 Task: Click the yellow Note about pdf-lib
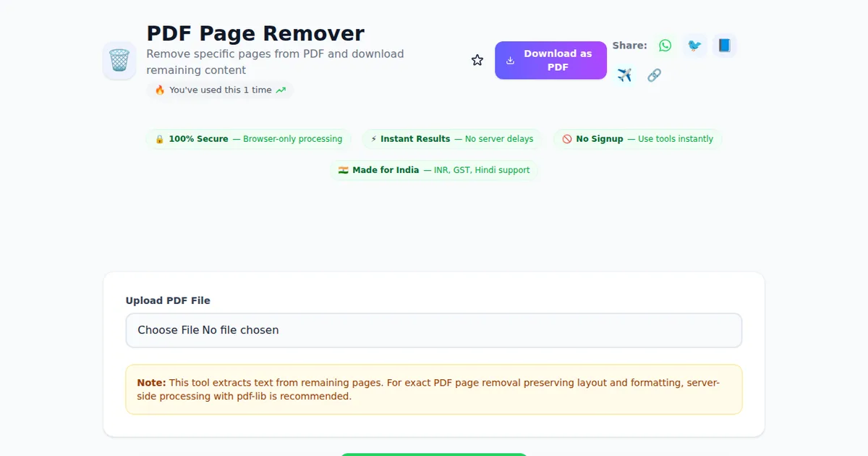pyautogui.click(x=433, y=389)
